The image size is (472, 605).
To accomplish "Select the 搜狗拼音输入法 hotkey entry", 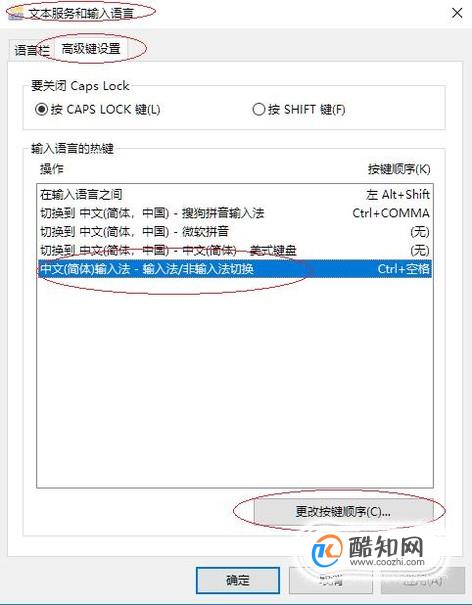I will (235, 213).
